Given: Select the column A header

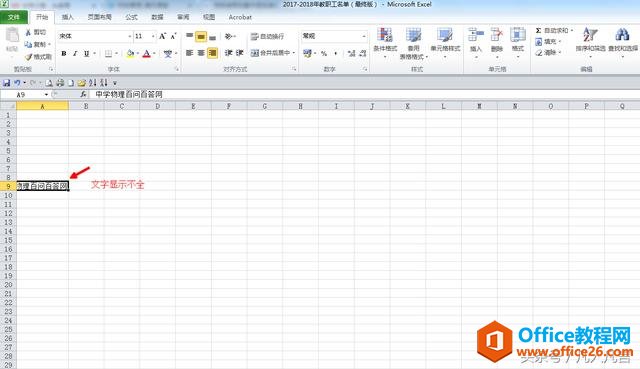Looking at the screenshot, I should click(42, 106).
